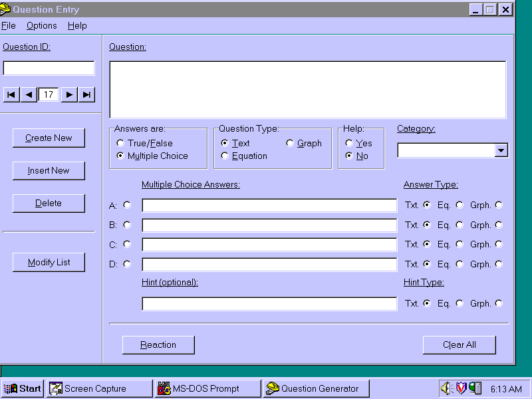Advance to next question record
532x399 pixels.
click(x=69, y=95)
